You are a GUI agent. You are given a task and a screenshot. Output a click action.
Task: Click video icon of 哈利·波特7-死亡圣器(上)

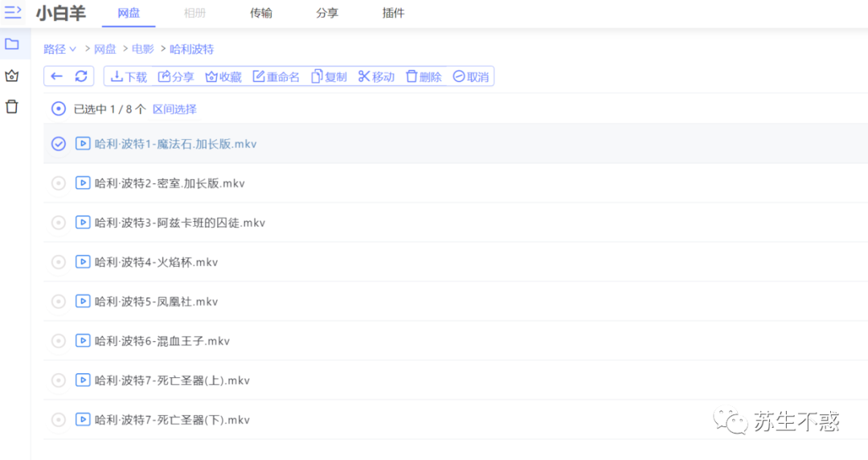(83, 380)
